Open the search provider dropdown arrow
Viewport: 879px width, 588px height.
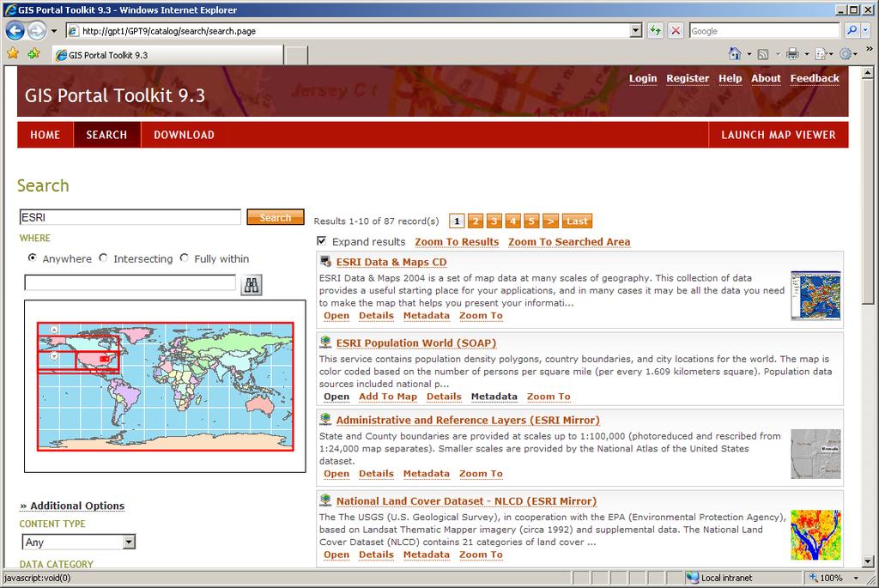point(866,31)
